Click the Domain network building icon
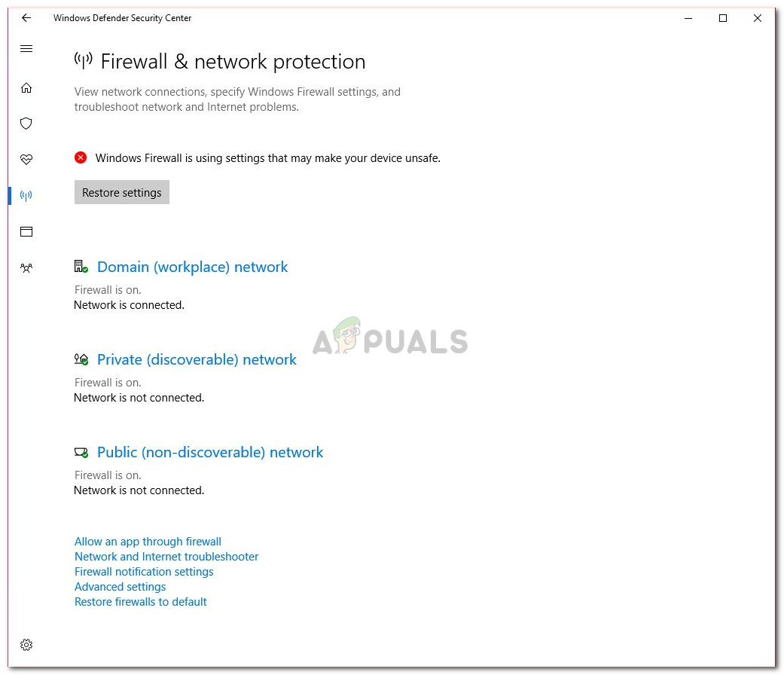The height and width of the screenshot is (675, 784). tap(81, 267)
